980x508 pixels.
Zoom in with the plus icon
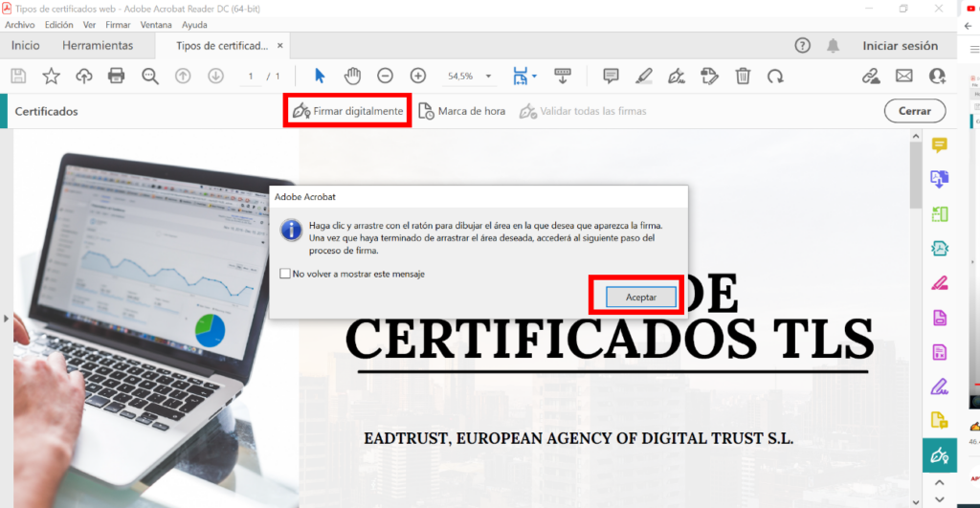pos(418,77)
